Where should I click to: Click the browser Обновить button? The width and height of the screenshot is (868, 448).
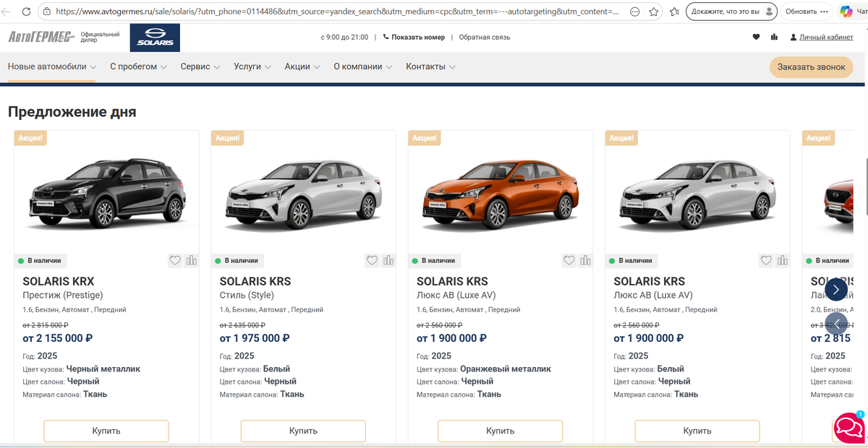point(808,12)
